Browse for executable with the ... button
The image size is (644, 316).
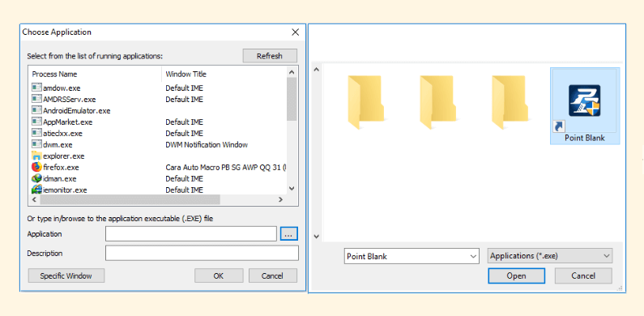[289, 234]
